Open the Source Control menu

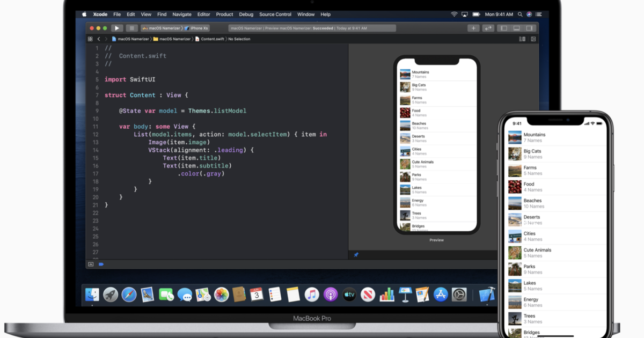275,14
